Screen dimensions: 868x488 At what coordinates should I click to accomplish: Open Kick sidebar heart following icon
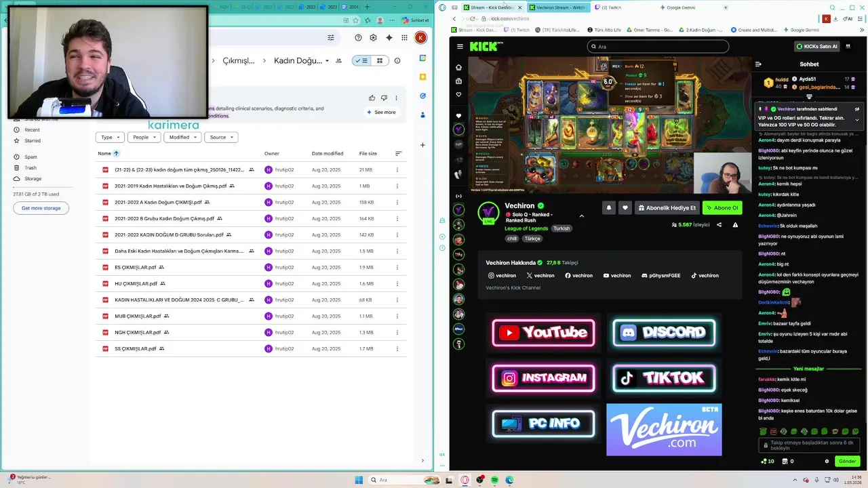pos(459,94)
